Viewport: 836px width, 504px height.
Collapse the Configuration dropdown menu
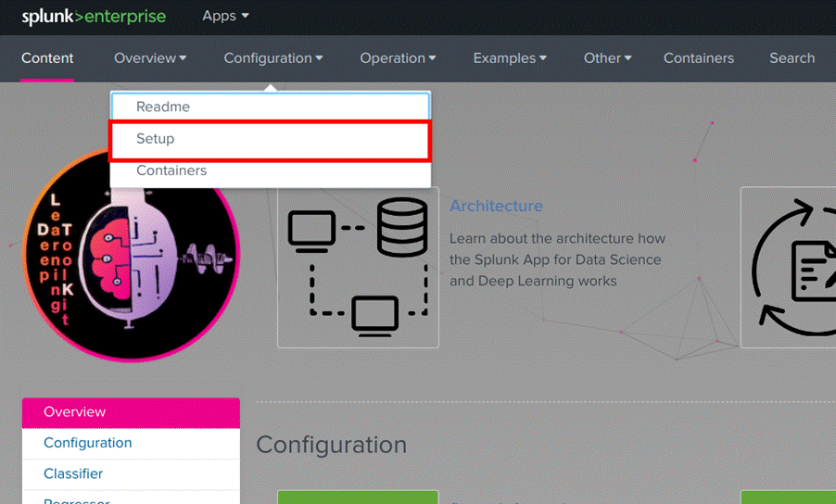pos(273,57)
